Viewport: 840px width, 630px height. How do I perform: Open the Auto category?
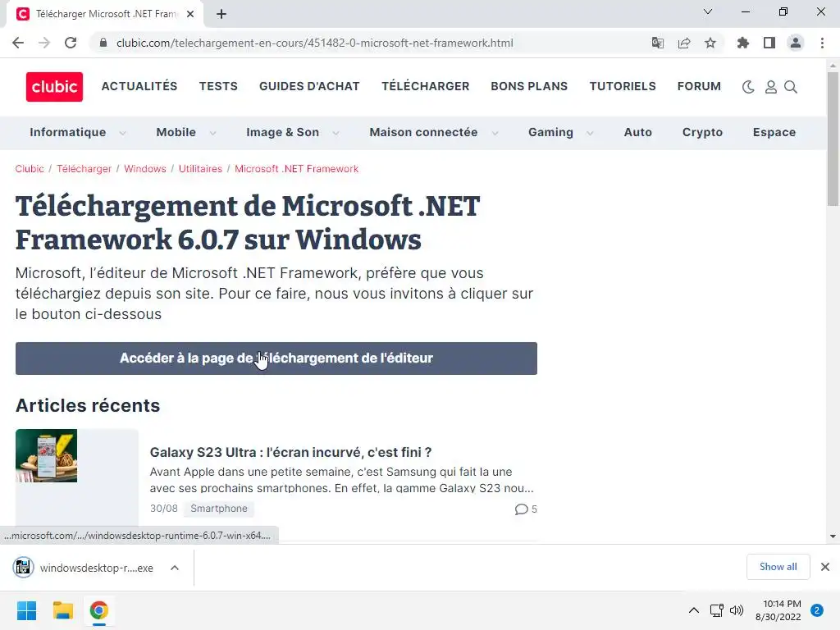click(637, 132)
